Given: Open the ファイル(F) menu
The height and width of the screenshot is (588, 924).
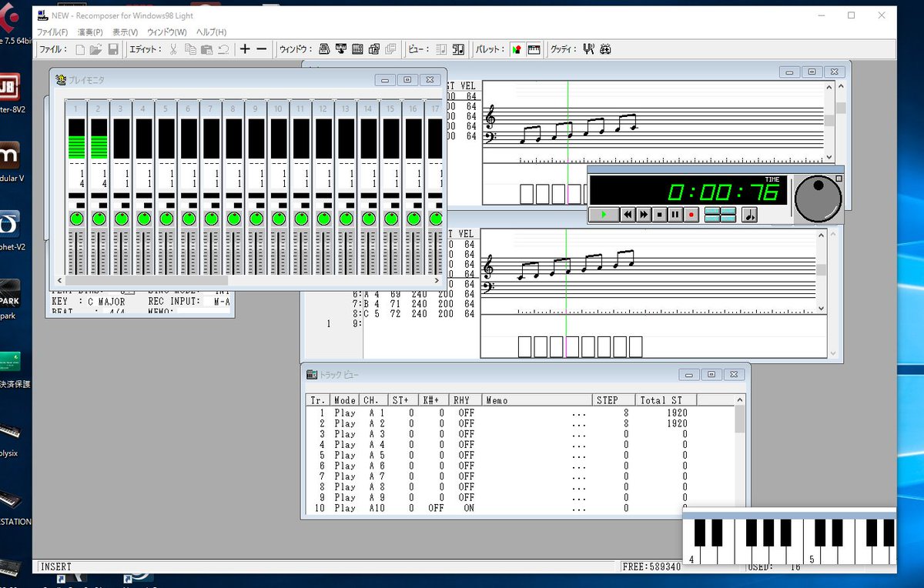Looking at the screenshot, I should (x=52, y=32).
